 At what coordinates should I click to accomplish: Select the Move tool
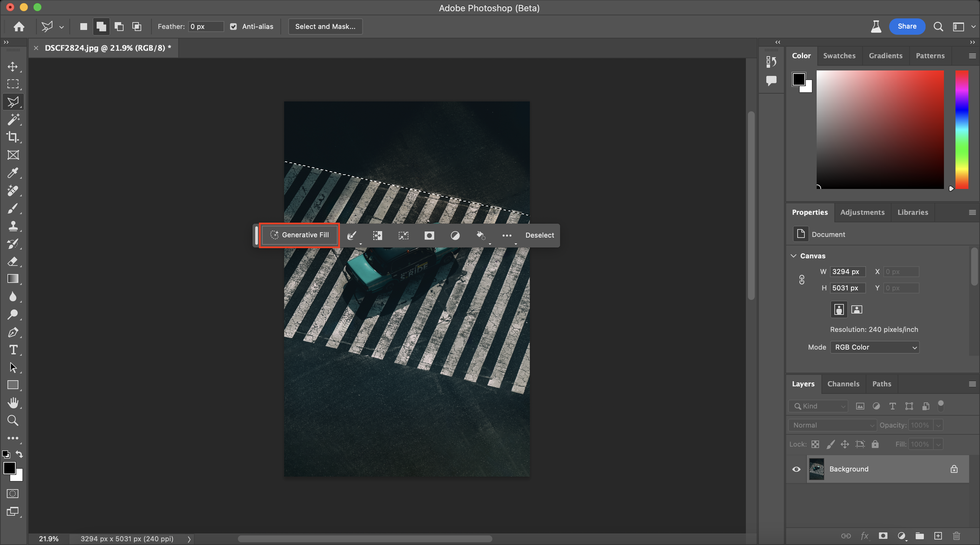(13, 67)
